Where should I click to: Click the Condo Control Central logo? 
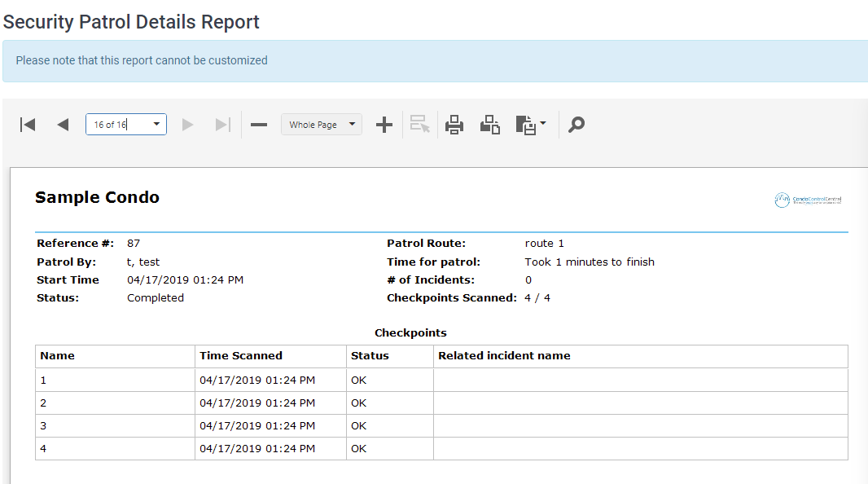click(808, 200)
